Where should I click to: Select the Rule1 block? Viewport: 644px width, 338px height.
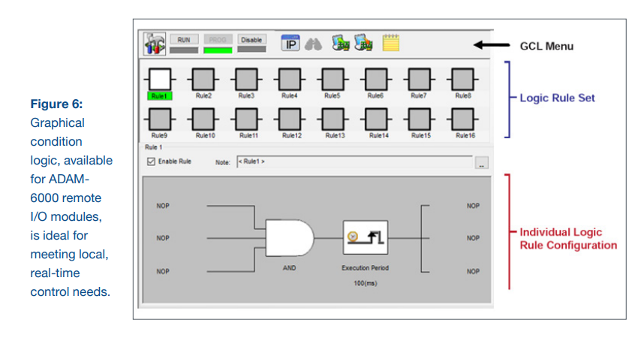(x=160, y=80)
